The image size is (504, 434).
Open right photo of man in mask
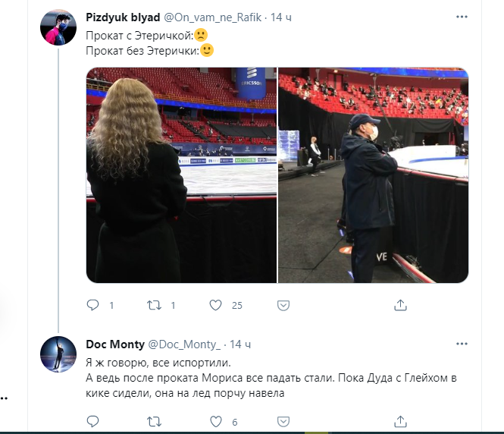pos(373,175)
